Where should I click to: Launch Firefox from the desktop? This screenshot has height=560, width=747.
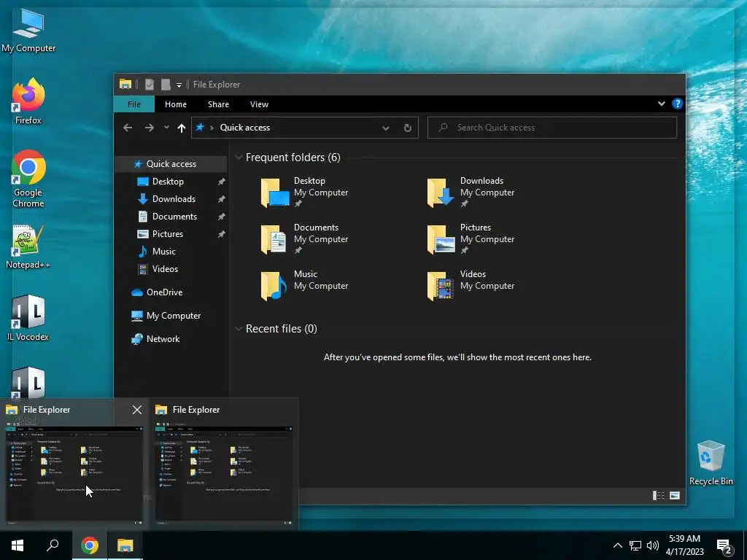(28, 101)
